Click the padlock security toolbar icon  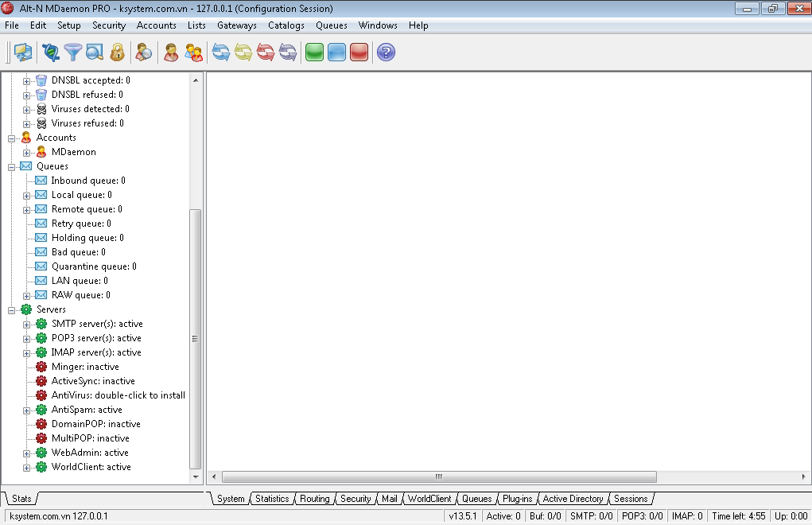click(x=118, y=52)
